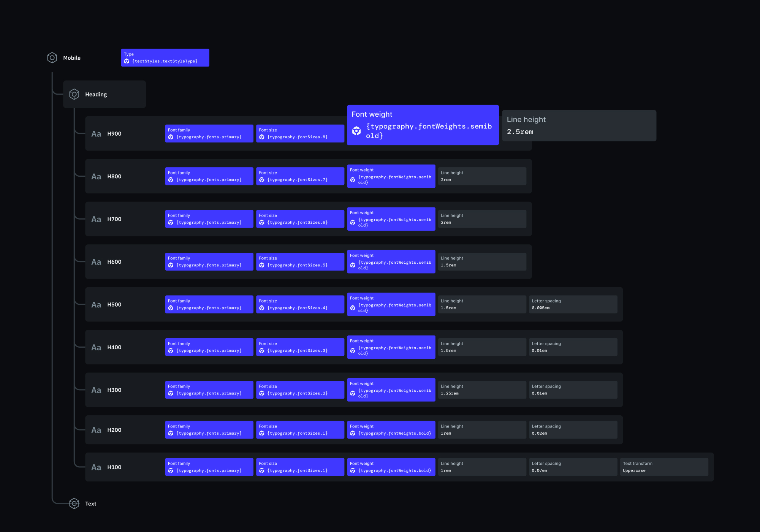Click the cube icon inside the Type token chip
The height and width of the screenshot is (532, 760).
[x=127, y=61]
